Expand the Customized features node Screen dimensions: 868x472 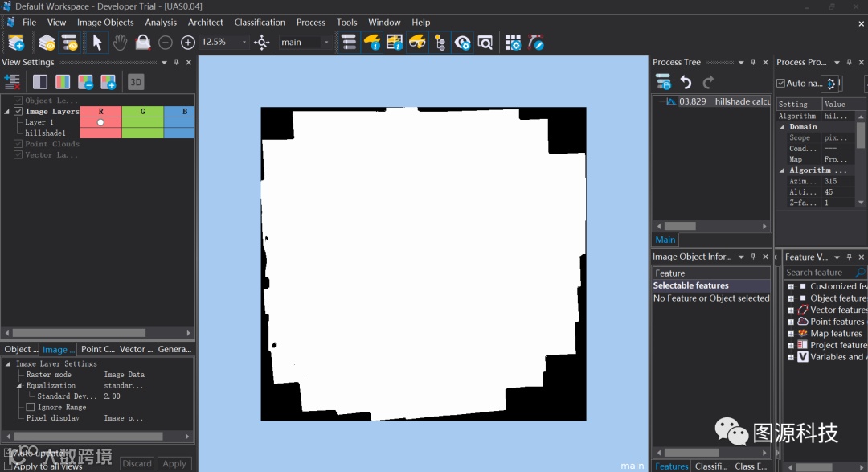coord(791,286)
